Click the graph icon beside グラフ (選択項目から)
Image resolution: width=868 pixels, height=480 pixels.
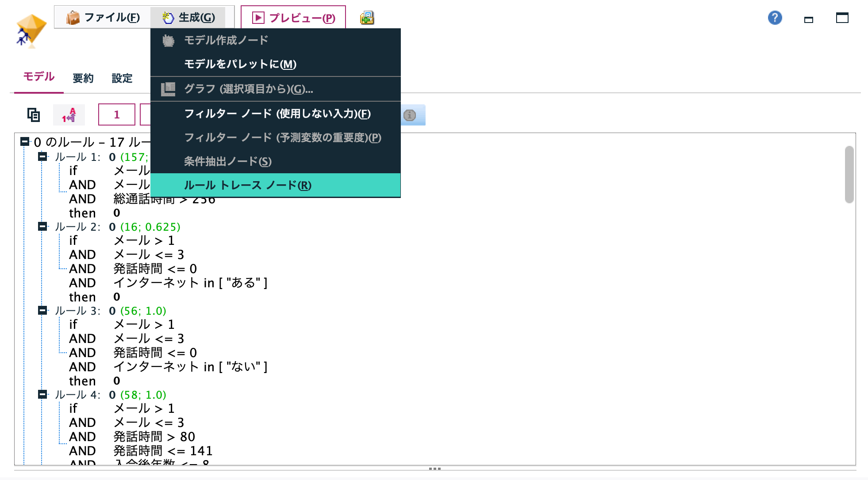168,88
